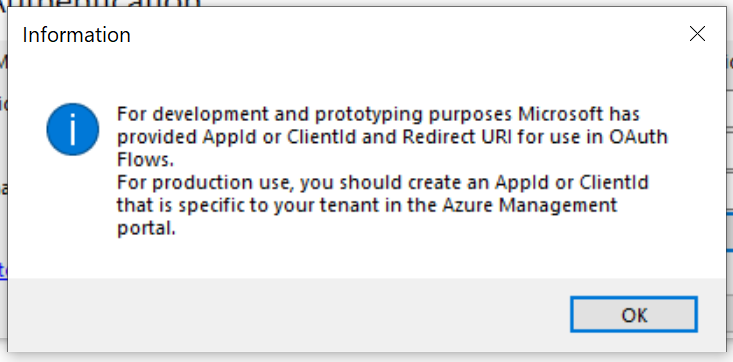Viewport: 733px width, 362px height.
Task: Click the 'OAuth' word in the message
Action: pos(638,137)
